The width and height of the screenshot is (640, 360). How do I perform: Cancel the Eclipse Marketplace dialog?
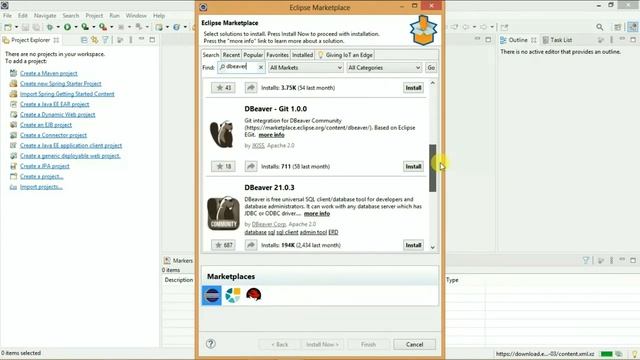(x=414, y=344)
